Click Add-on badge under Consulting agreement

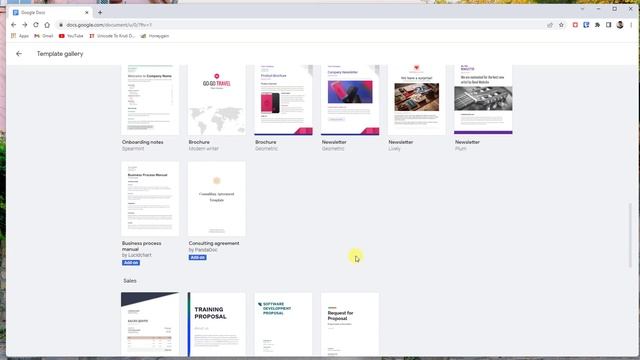point(198,258)
